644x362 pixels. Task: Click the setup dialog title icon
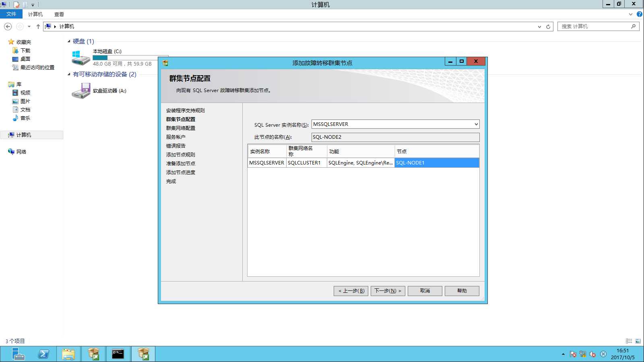pyautogui.click(x=165, y=63)
